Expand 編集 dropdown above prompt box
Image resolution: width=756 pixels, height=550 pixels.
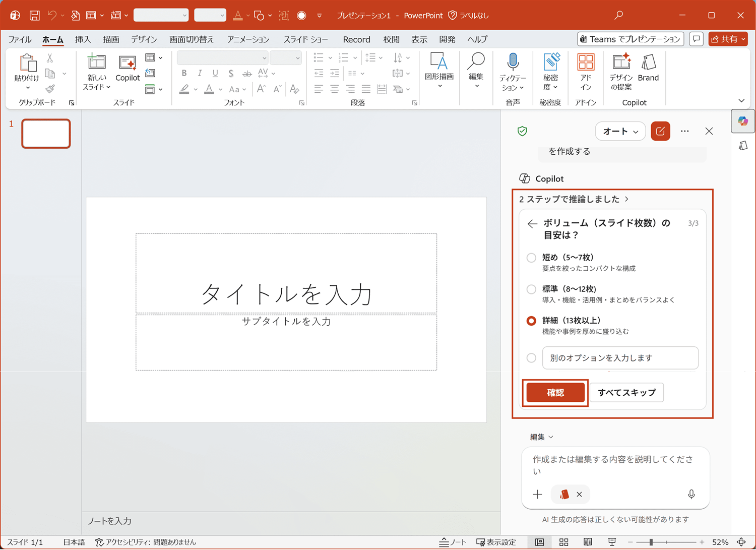point(541,437)
